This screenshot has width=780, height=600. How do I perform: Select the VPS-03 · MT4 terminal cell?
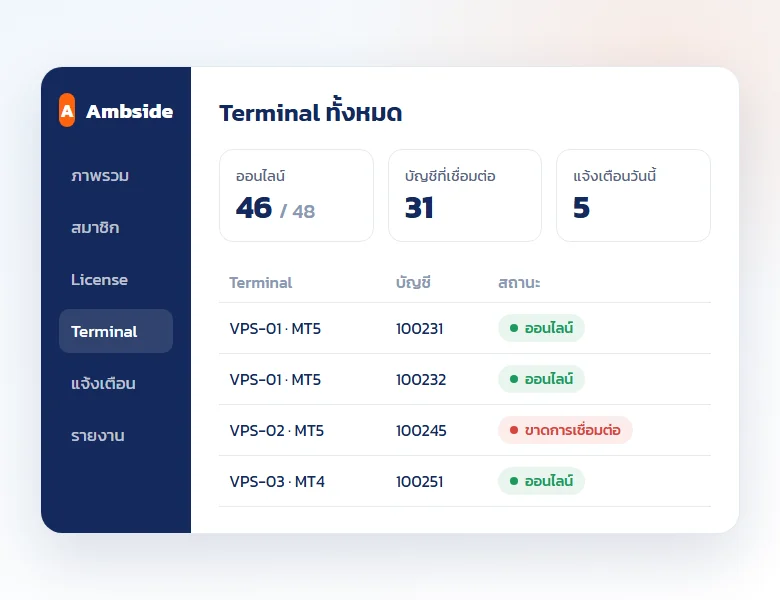click(277, 482)
